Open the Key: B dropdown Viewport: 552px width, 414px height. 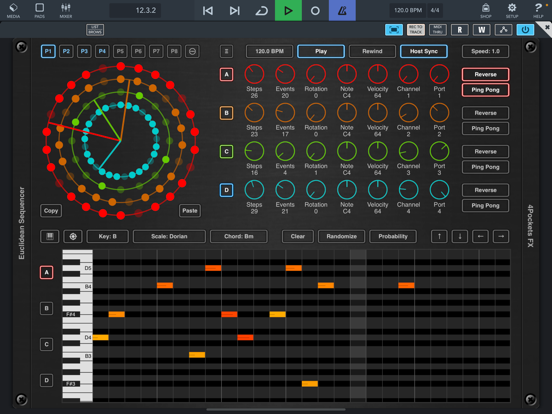108,236
